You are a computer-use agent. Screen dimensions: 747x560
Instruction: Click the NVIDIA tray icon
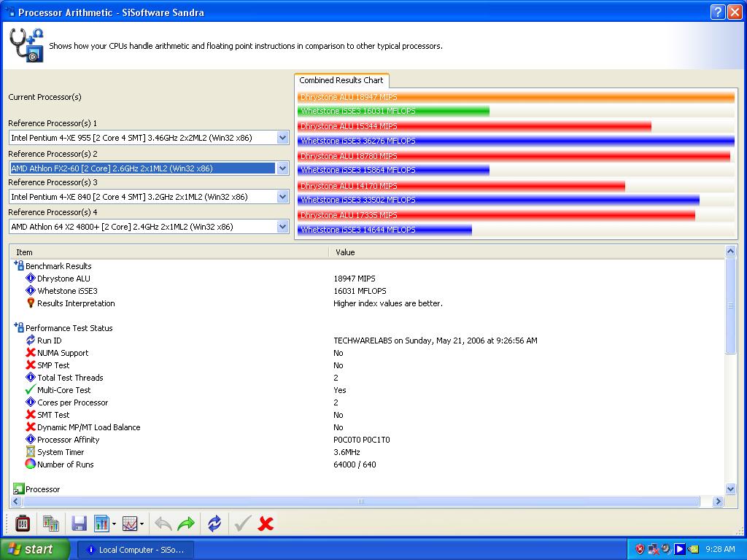coord(693,549)
